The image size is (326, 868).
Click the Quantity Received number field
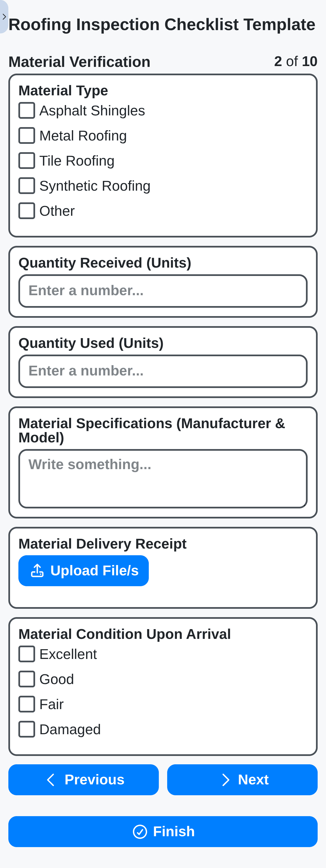(x=163, y=291)
